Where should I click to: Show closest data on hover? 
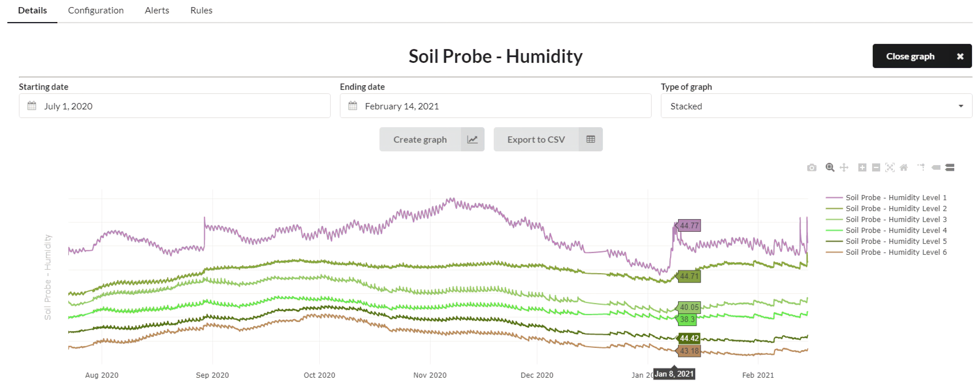coord(936,167)
